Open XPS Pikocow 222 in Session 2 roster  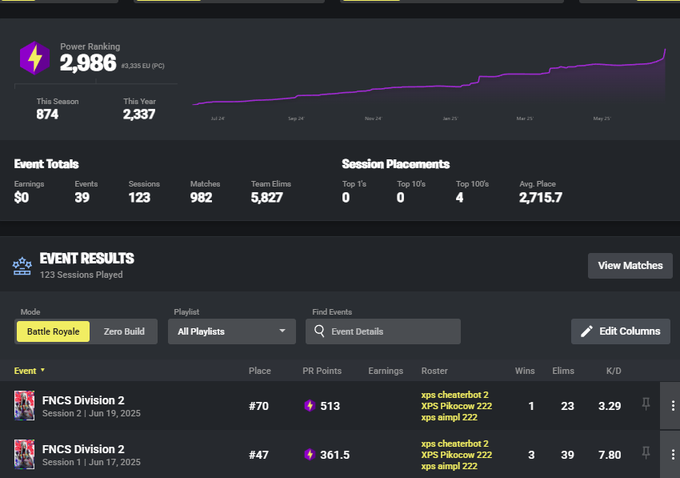coord(456,406)
